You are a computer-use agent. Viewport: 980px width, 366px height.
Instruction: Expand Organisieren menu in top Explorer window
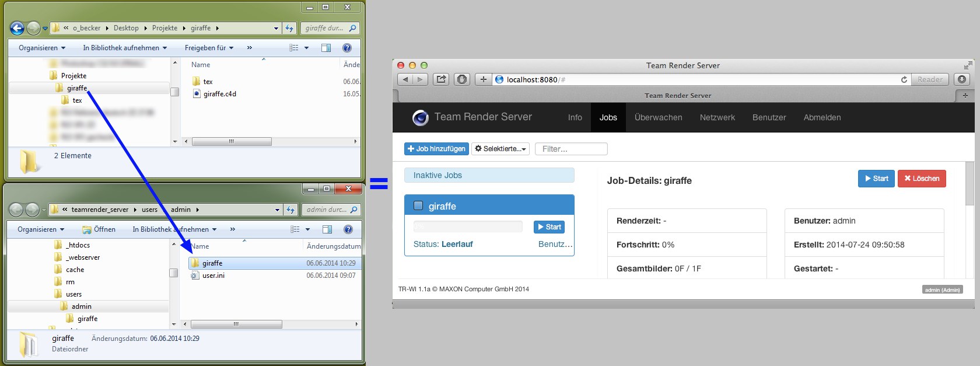point(42,48)
